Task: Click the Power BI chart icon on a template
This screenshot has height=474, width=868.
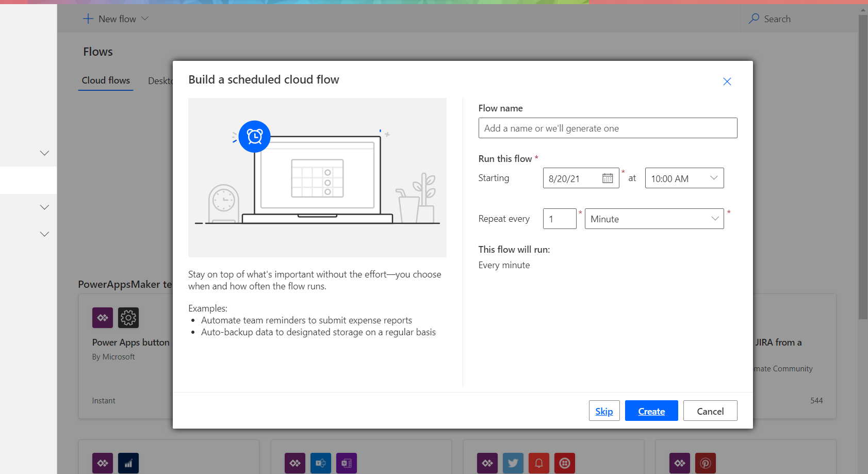Action: pos(128,463)
